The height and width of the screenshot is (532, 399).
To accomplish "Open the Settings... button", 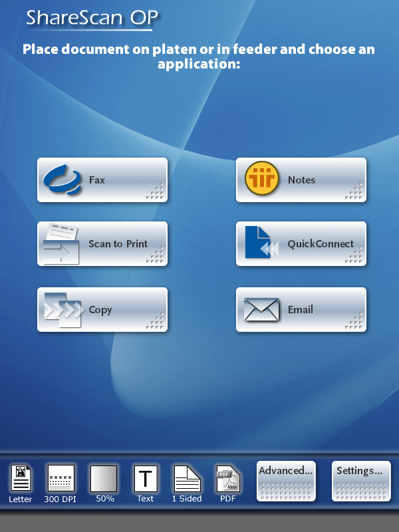I will coord(361,481).
